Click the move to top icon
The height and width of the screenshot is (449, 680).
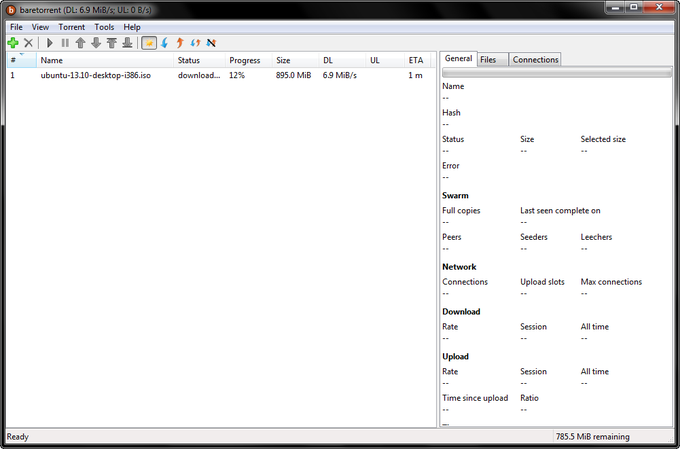[x=111, y=43]
